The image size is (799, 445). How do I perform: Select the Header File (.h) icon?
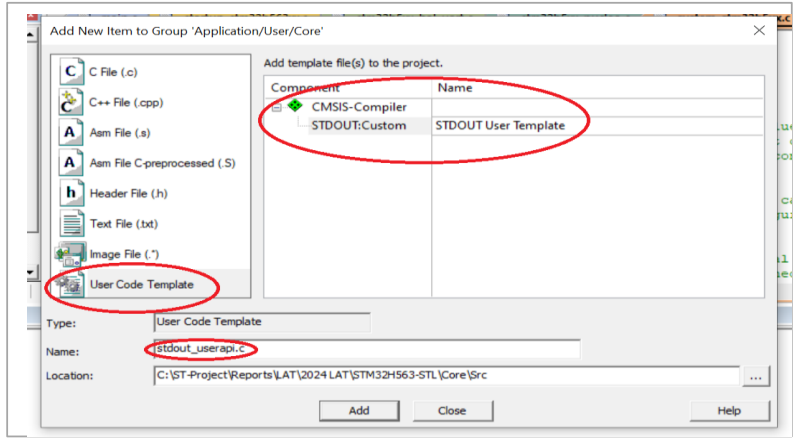(71, 193)
